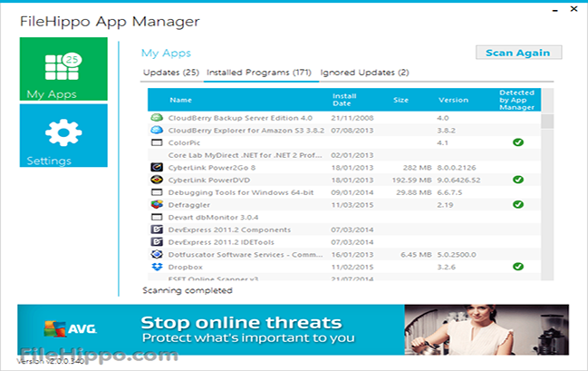This screenshot has height=371, width=588.
Task: Select Devart dbMonitor 3.0.4 name
Action: (x=213, y=217)
